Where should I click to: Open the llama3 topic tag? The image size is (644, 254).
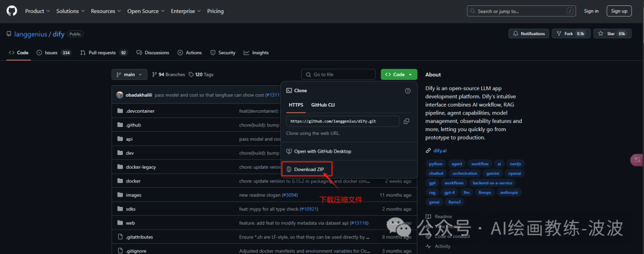click(454, 202)
